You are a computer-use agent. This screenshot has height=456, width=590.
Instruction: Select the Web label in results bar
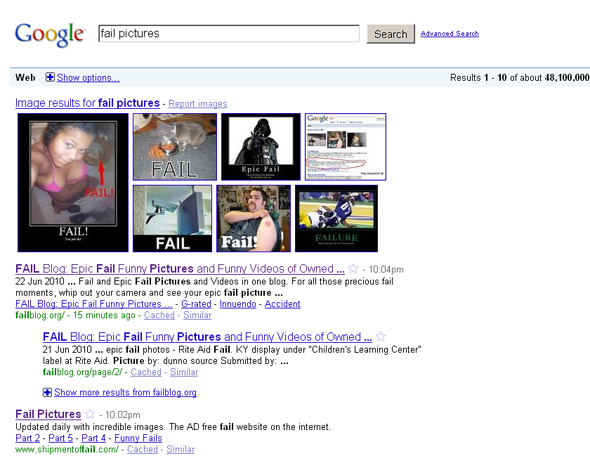(25, 78)
